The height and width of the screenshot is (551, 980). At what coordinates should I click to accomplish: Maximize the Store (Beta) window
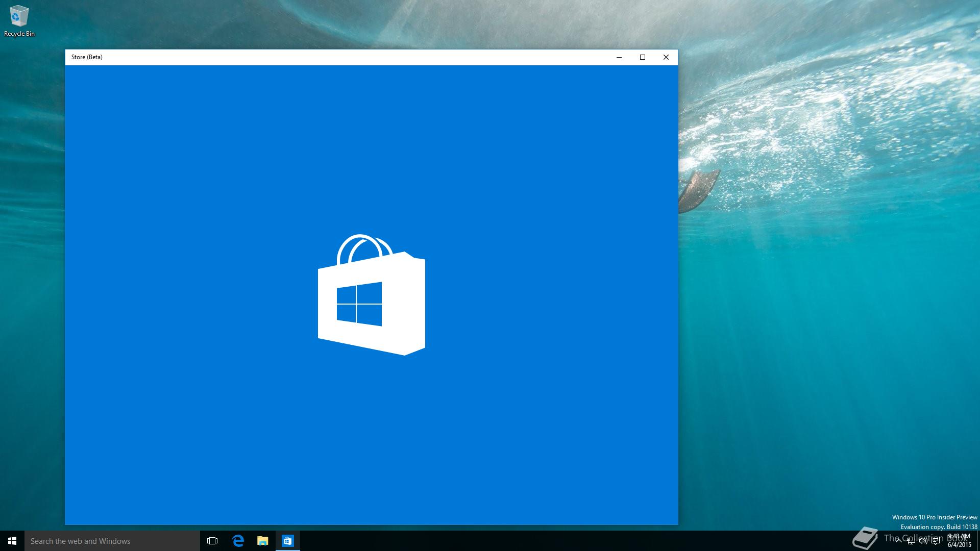pyautogui.click(x=643, y=57)
